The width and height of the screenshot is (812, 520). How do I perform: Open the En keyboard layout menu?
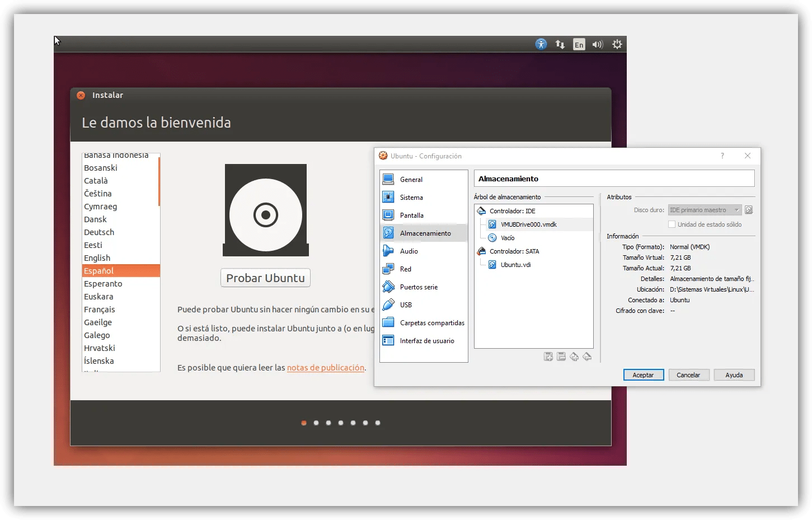click(579, 44)
